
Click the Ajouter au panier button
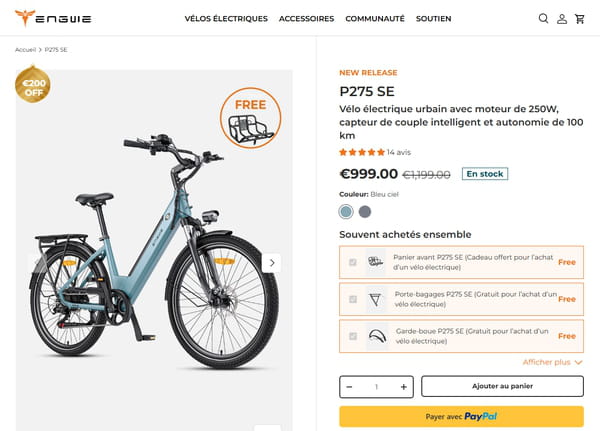click(x=502, y=386)
